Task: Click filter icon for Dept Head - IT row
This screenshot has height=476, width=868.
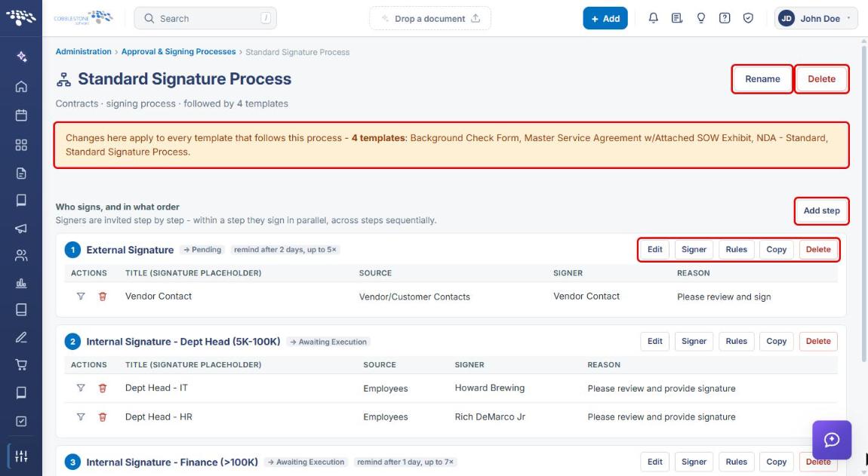Action: (x=81, y=388)
